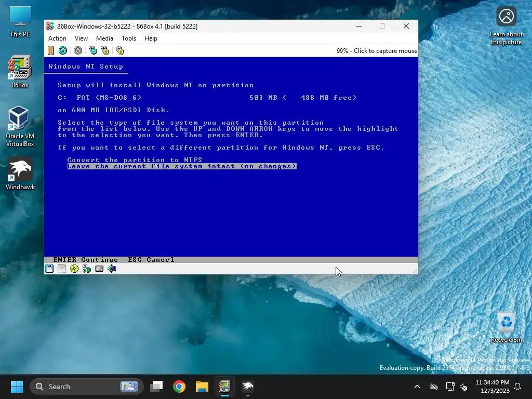532x399 pixels.
Task: Select 'Leave the current file system intact'
Action: tap(182, 166)
